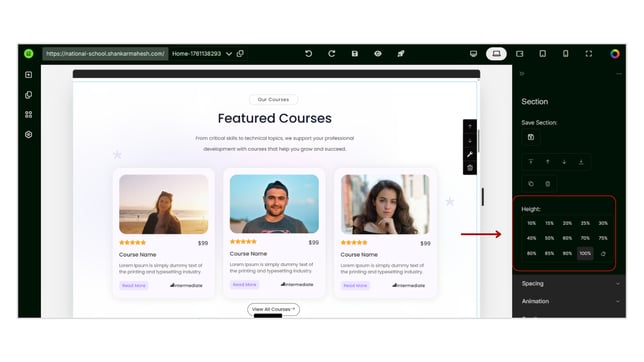
Task: Expand the Spacing panel
Action: 569,284
